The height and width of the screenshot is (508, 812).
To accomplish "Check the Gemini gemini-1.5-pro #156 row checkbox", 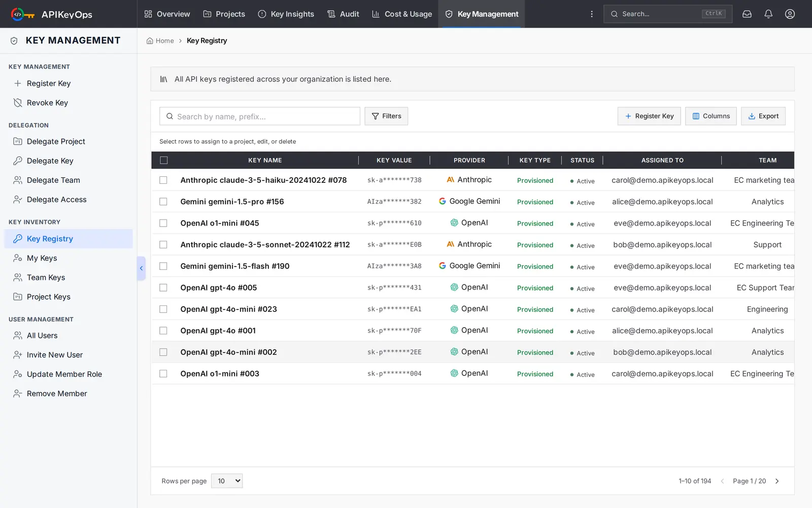I will [x=163, y=202].
